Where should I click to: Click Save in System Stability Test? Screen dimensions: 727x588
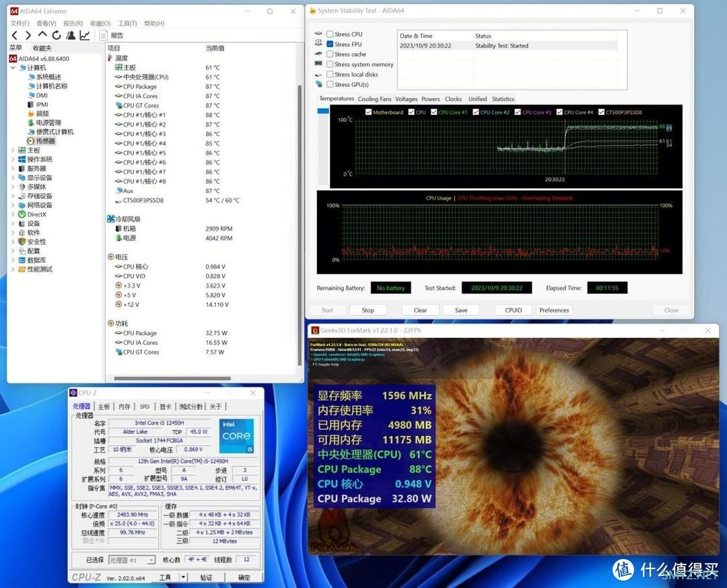click(x=461, y=310)
